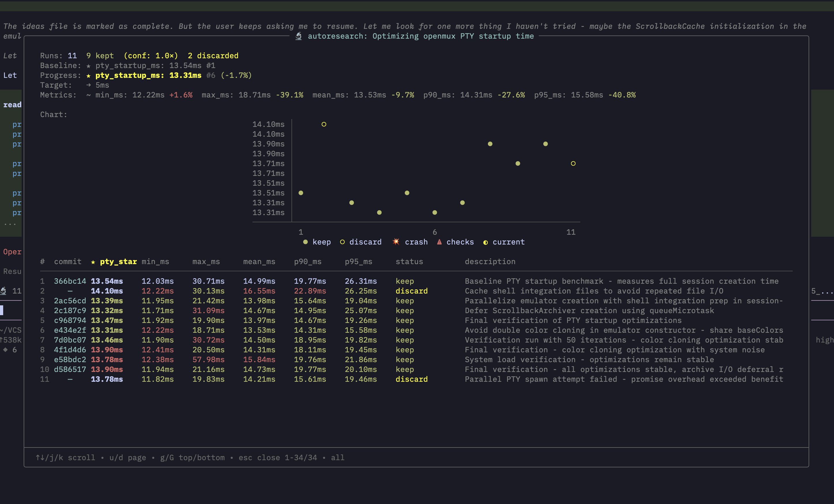
Task: Click the '2 discarded' summary text
Action: pyautogui.click(x=213, y=56)
